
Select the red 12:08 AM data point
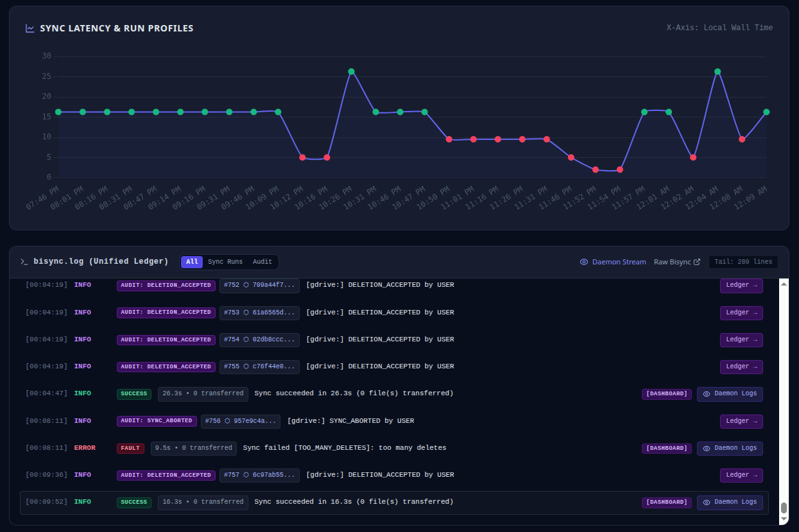(x=742, y=139)
